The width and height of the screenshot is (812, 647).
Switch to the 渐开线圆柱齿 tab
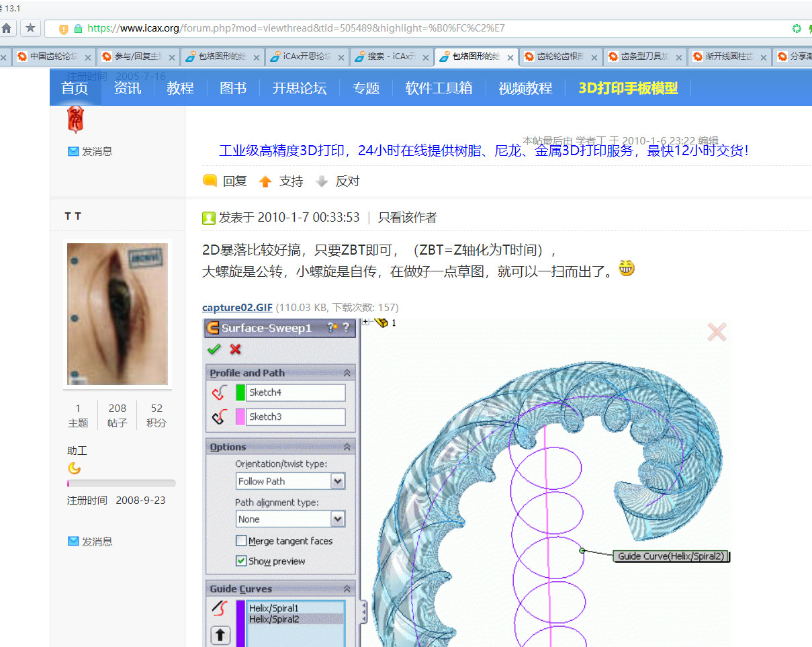(x=730, y=56)
